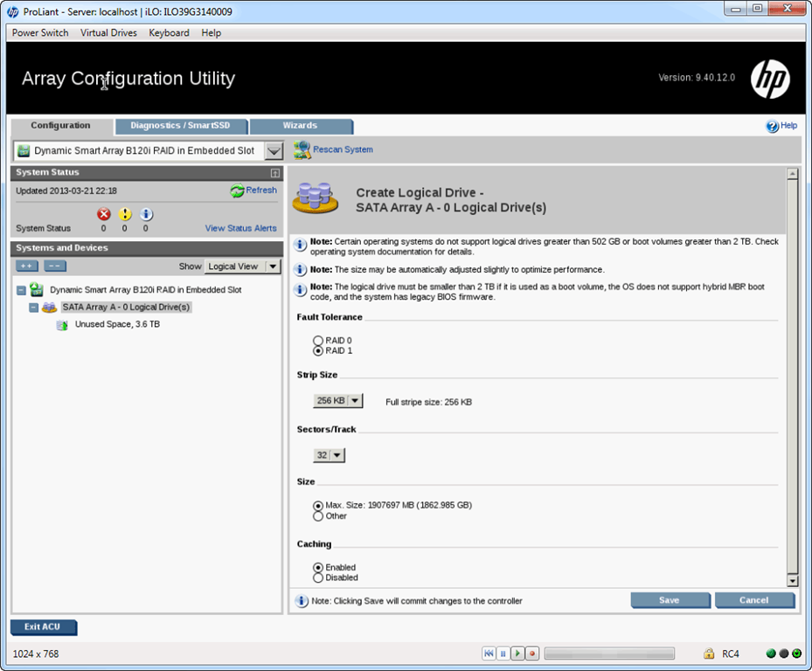Click the Save button

670,600
